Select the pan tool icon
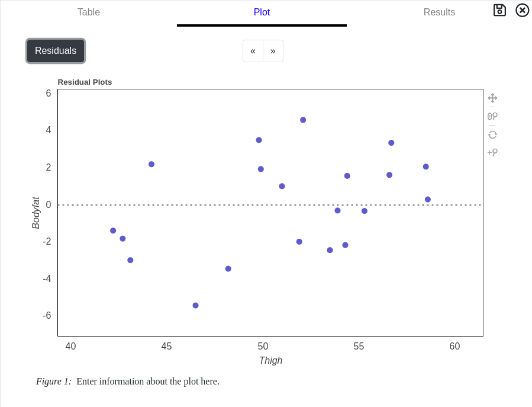The image size is (532, 407). click(x=492, y=97)
